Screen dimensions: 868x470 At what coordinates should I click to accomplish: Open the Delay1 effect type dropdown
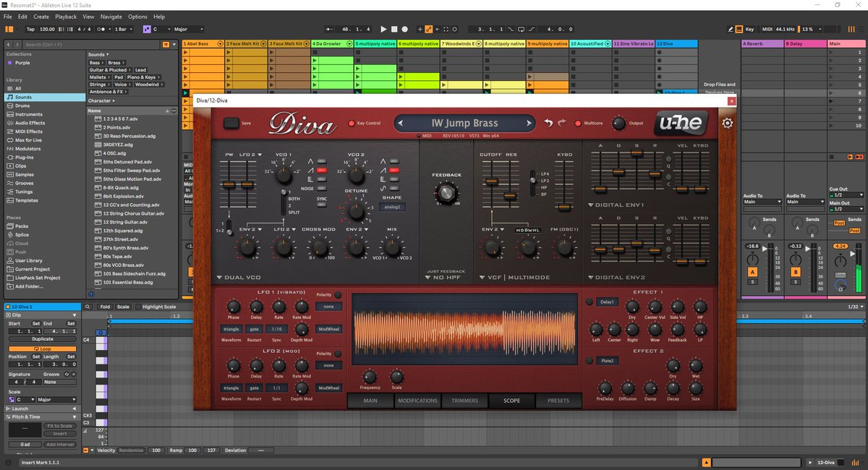(x=607, y=302)
